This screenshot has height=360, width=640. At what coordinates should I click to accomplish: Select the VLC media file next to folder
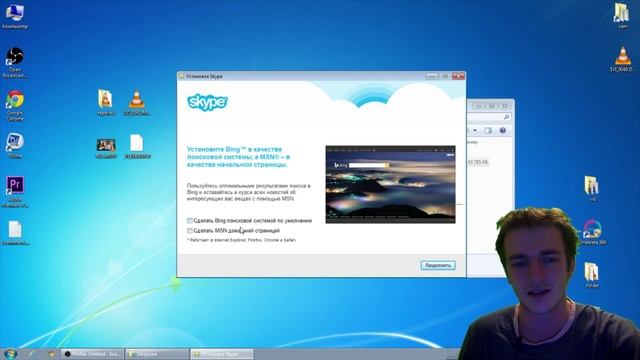pyautogui.click(x=137, y=102)
